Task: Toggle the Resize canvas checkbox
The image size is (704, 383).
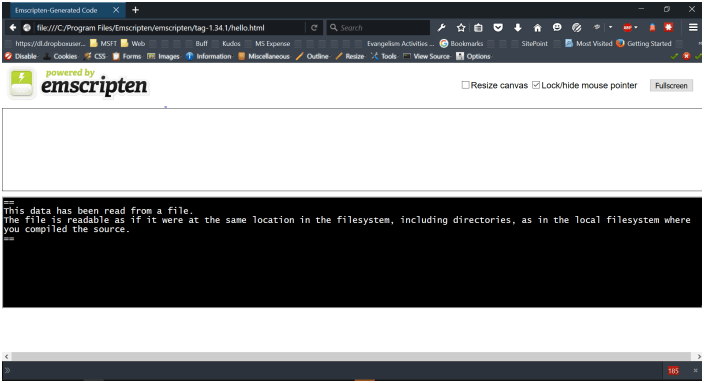Action: pos(466,85)
